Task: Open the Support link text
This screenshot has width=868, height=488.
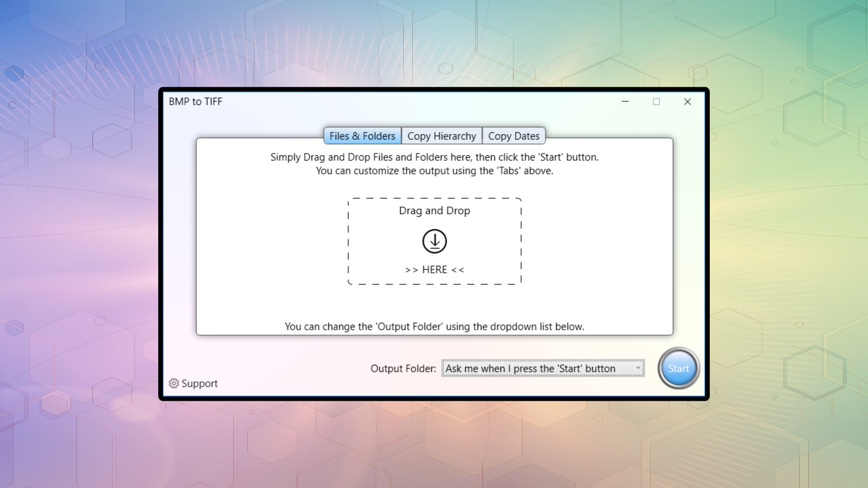Action: point(199,383)
